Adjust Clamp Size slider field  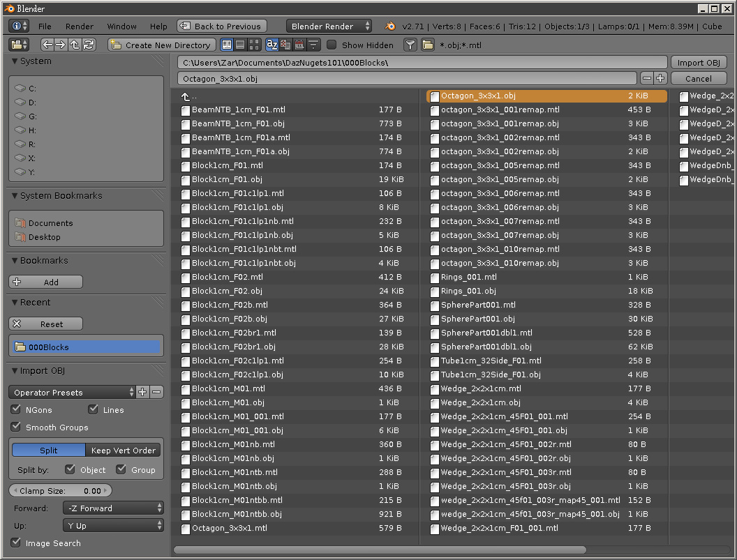click(60, 490)
